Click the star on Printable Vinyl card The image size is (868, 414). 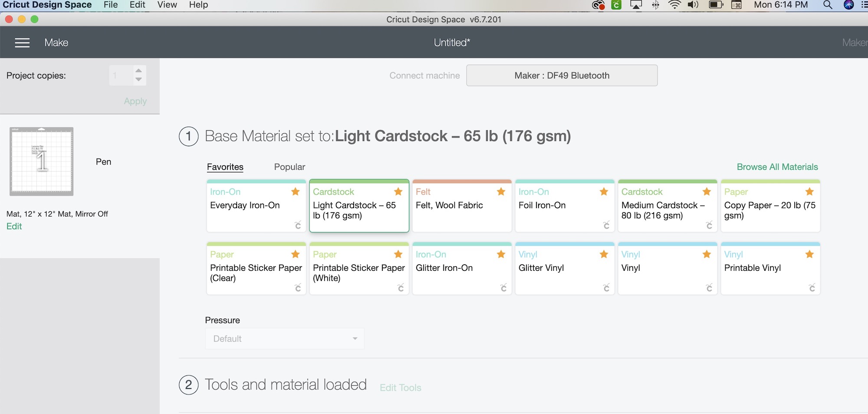809,254
